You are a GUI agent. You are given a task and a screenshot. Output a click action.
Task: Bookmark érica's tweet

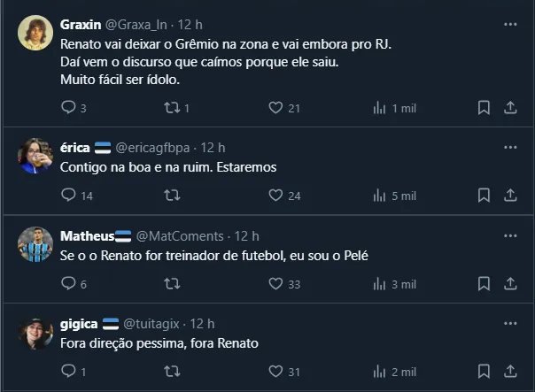(484, 196)
